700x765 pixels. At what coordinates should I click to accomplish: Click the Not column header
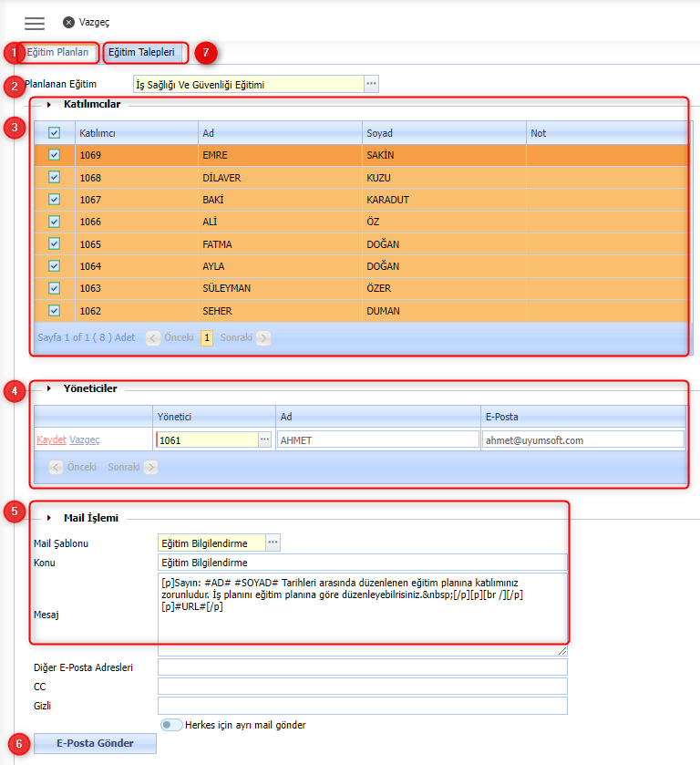[607, 133]
